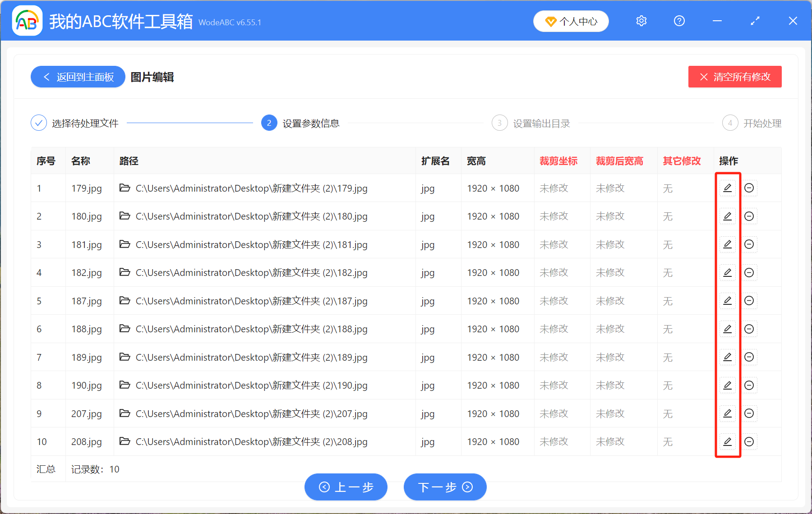Open help via question mark icon
Viewport: 812px width, 514px height.
(679, 21)
